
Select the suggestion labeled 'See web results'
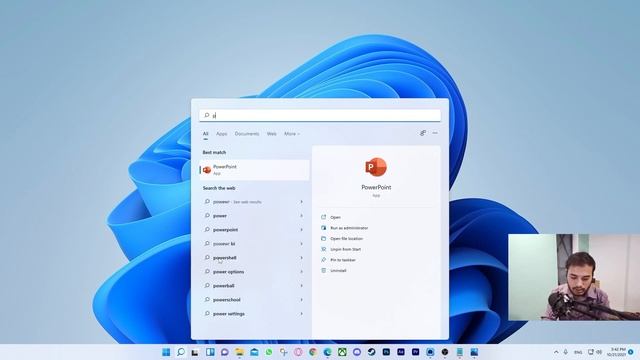click(x=254, y=202)
